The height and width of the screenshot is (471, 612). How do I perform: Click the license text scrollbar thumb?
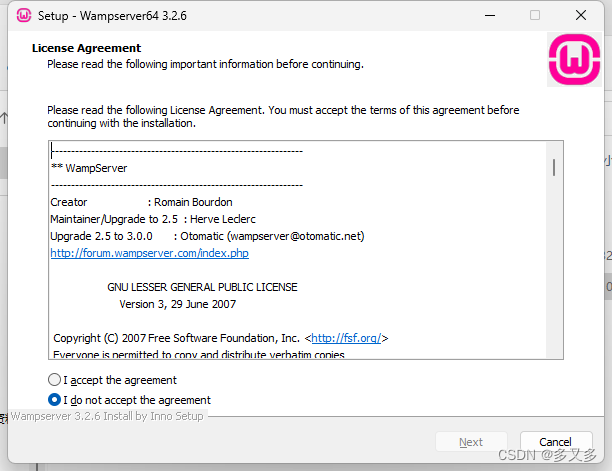point(554,167)
